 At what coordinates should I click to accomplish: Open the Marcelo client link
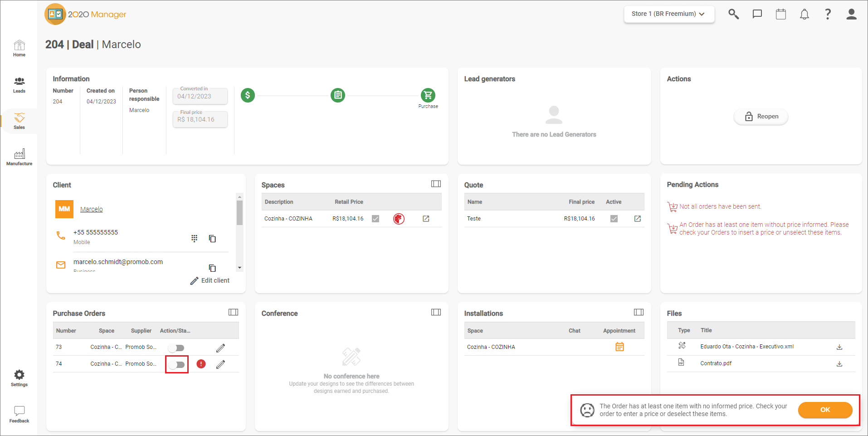(x=92, y=209)
